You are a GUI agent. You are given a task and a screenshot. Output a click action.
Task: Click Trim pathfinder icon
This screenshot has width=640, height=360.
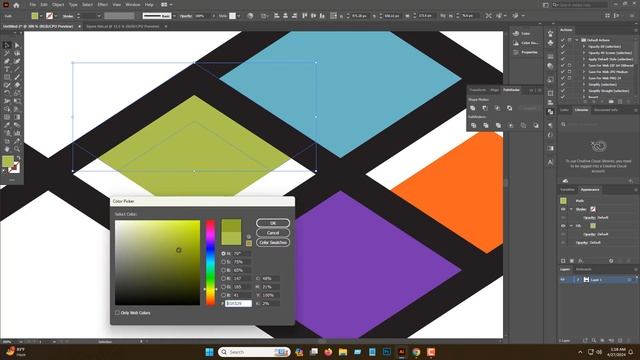486,125
